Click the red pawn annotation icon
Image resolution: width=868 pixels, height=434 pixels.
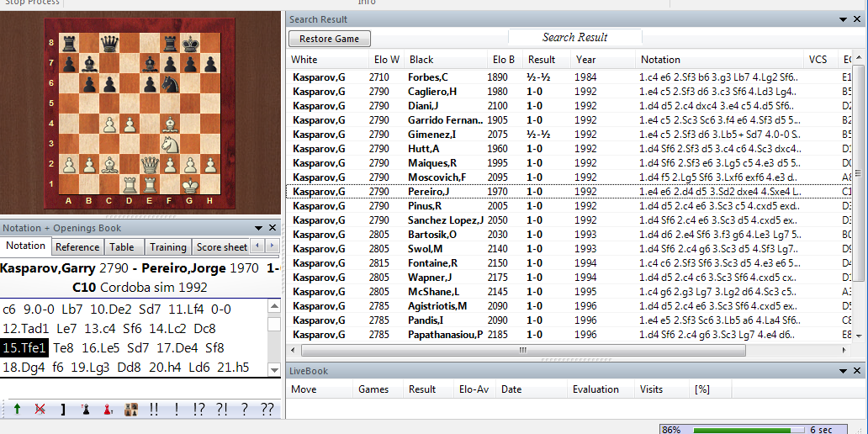pos(108,410)
